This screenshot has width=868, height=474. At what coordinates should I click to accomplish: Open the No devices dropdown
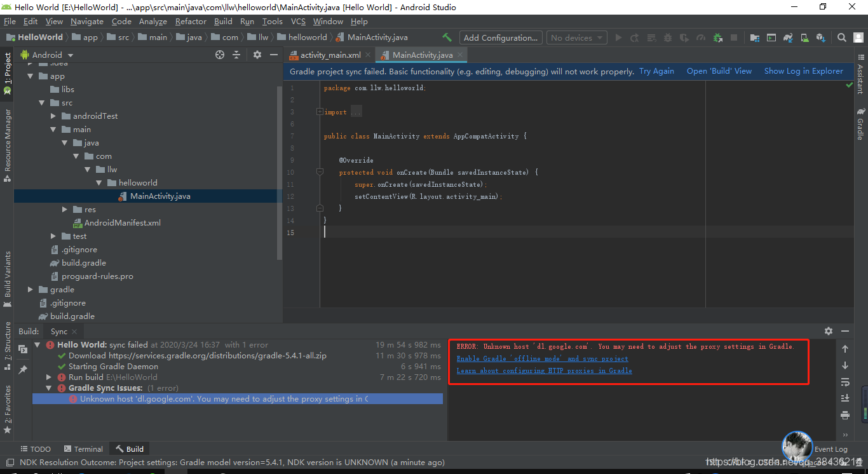[576, 37]
